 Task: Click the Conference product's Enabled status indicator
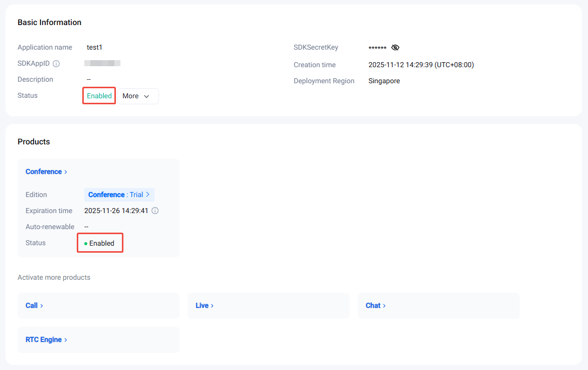(100, 243)
